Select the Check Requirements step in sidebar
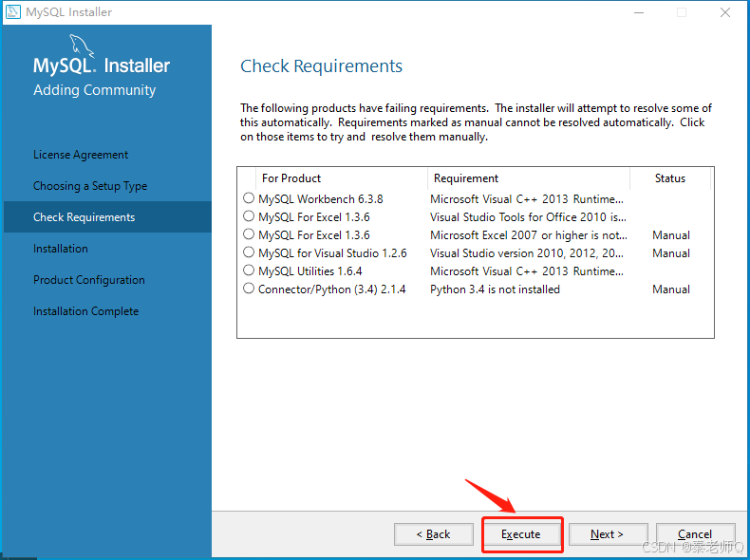 pos(107,217)
